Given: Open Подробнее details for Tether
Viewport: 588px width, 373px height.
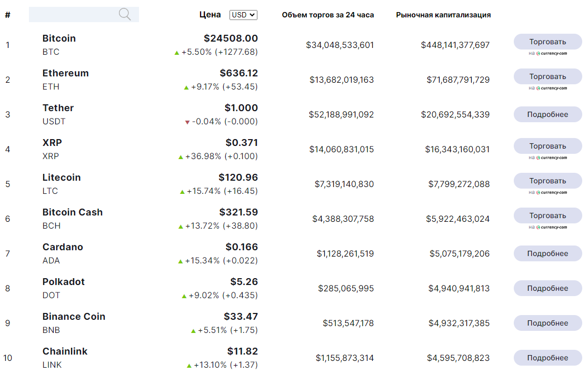Looking at the screenshot, I should tap(547, 114).
